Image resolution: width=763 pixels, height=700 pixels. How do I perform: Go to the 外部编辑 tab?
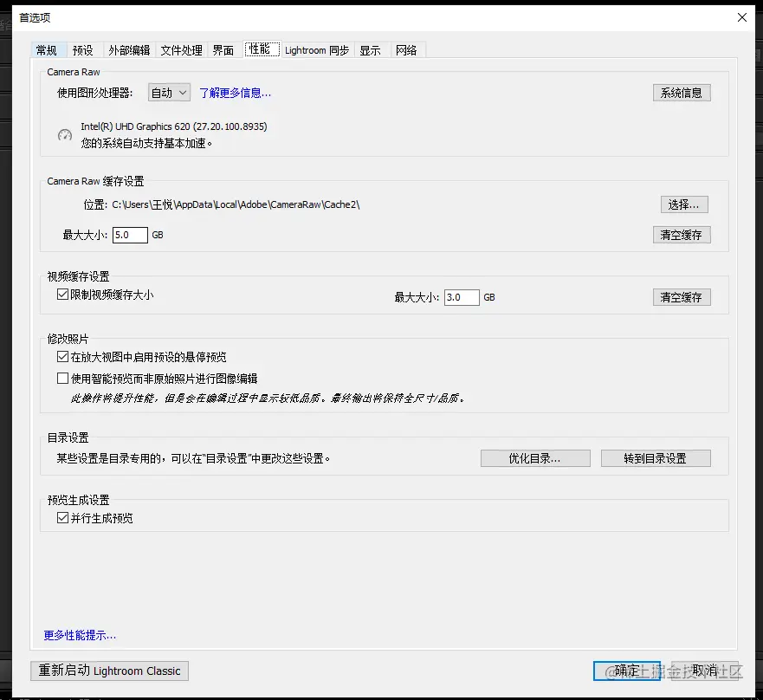(129, 50)
